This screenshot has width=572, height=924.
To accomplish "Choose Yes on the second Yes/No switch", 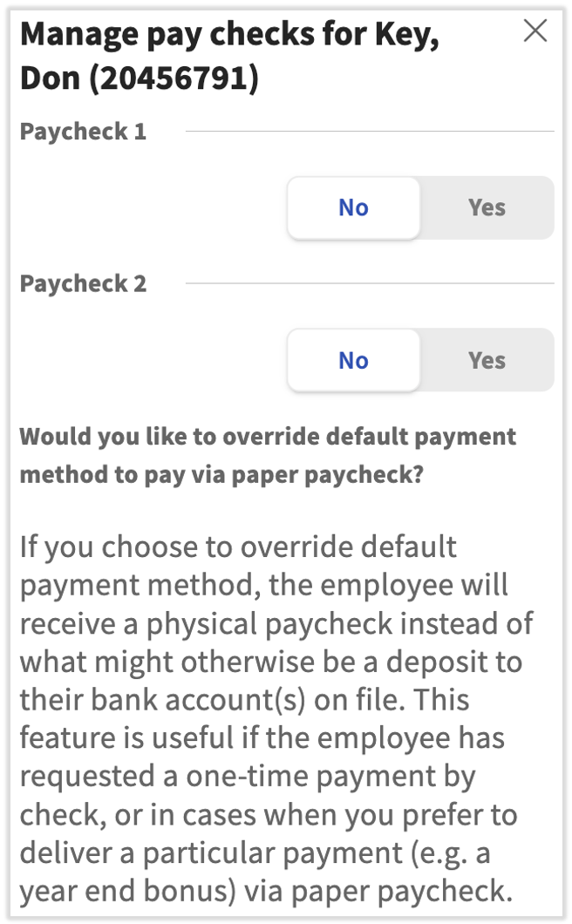I will click(x=487, y=360).
